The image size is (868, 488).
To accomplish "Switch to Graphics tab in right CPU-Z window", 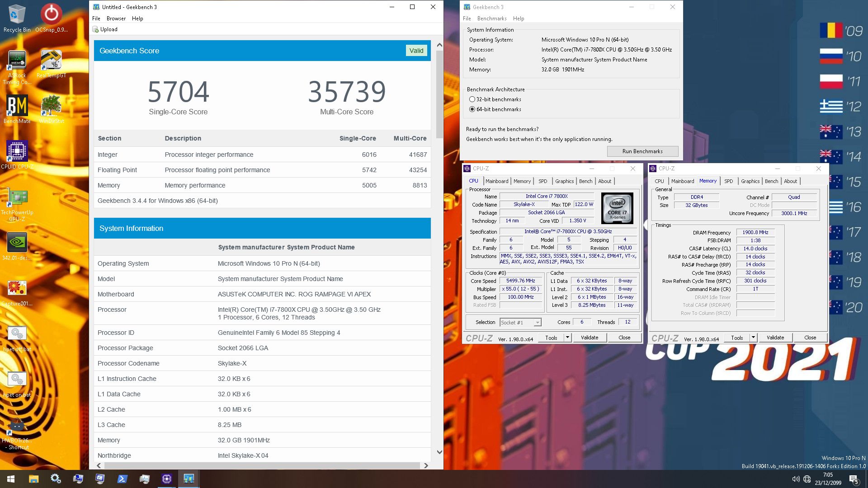I will pyautogui.click(x=750, y=181).
